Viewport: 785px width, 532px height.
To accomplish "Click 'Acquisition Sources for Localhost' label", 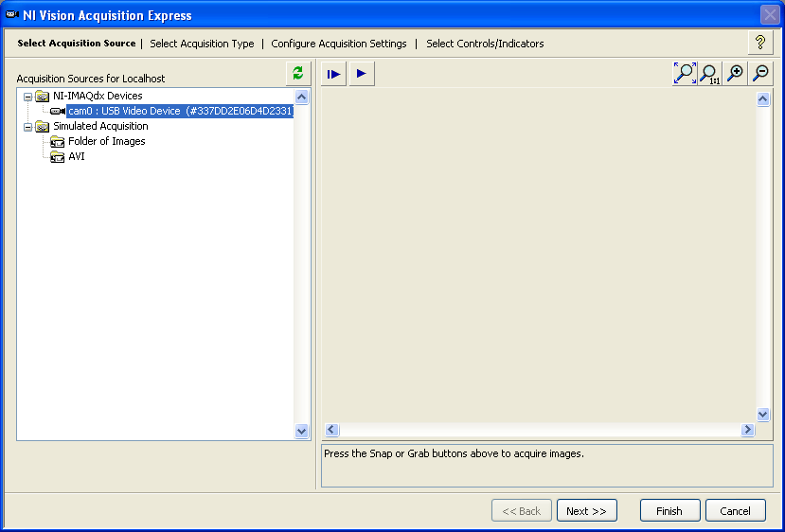I will coord(91,79).
